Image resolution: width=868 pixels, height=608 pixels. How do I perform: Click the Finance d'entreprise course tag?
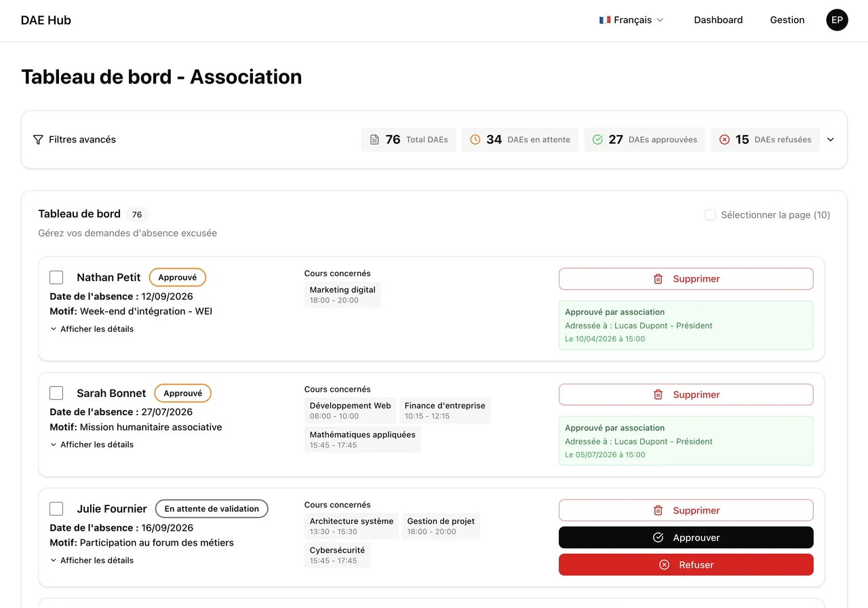coord(445,411)
